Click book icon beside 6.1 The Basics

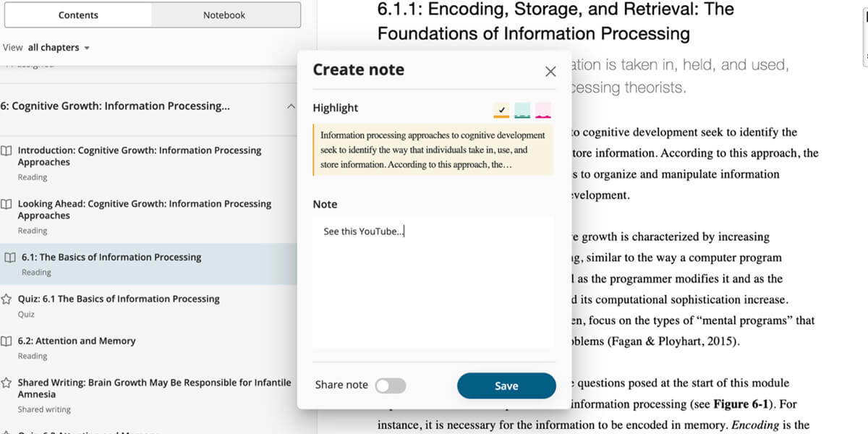pos(9,258)
